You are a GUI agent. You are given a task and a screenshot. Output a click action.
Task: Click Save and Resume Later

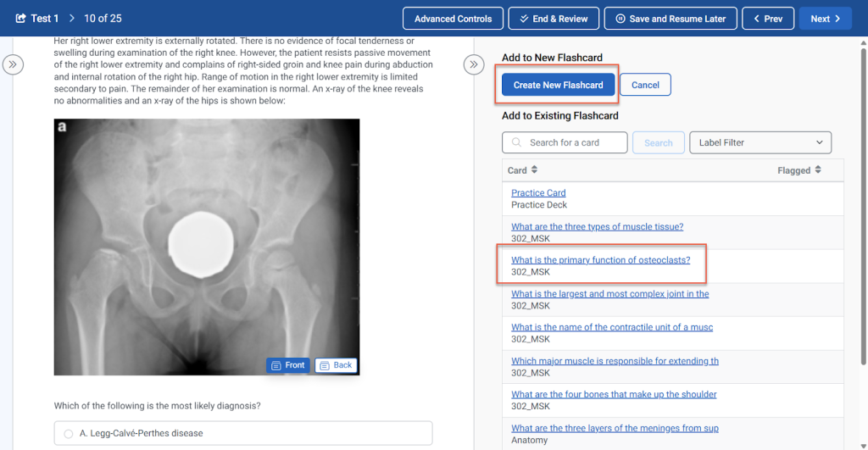click(x=670, y=19)
